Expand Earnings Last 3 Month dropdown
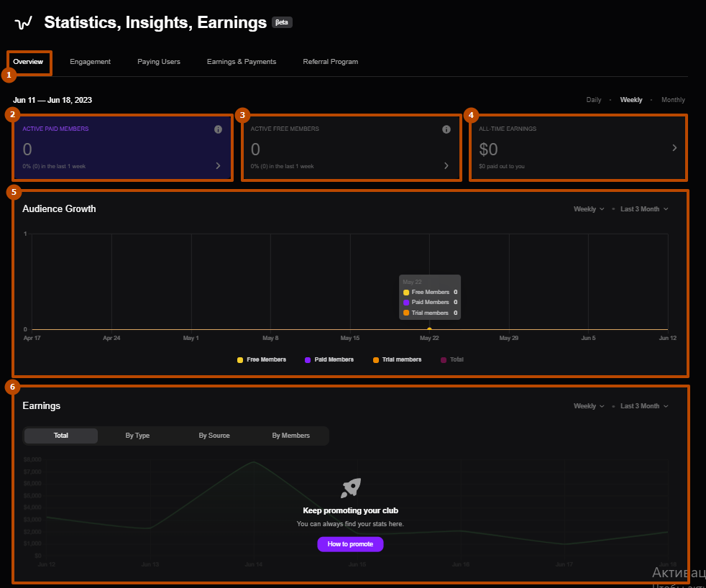706x588 pixels. pos(644,406)
